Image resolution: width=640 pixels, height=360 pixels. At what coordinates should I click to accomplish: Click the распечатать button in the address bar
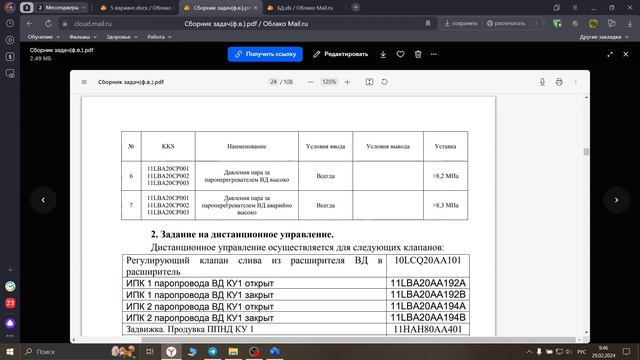click(506, 24)
